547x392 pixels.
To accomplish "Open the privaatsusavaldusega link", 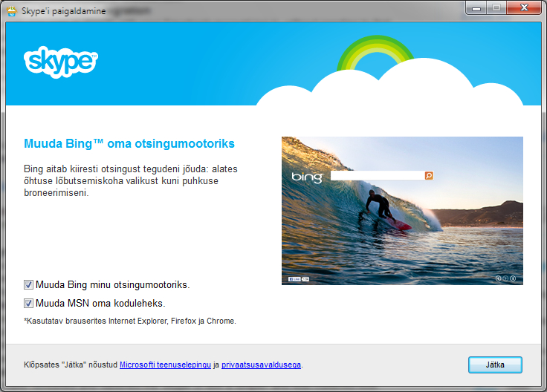I will coord(261,365).
